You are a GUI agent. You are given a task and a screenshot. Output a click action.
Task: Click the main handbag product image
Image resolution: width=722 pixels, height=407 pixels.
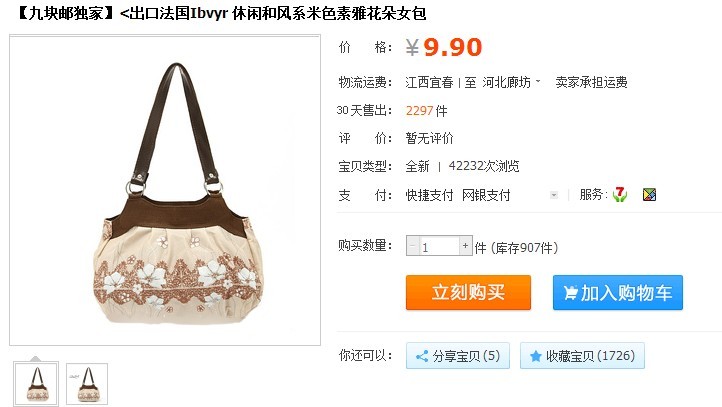pyautogui.click(x=165, y=190)
